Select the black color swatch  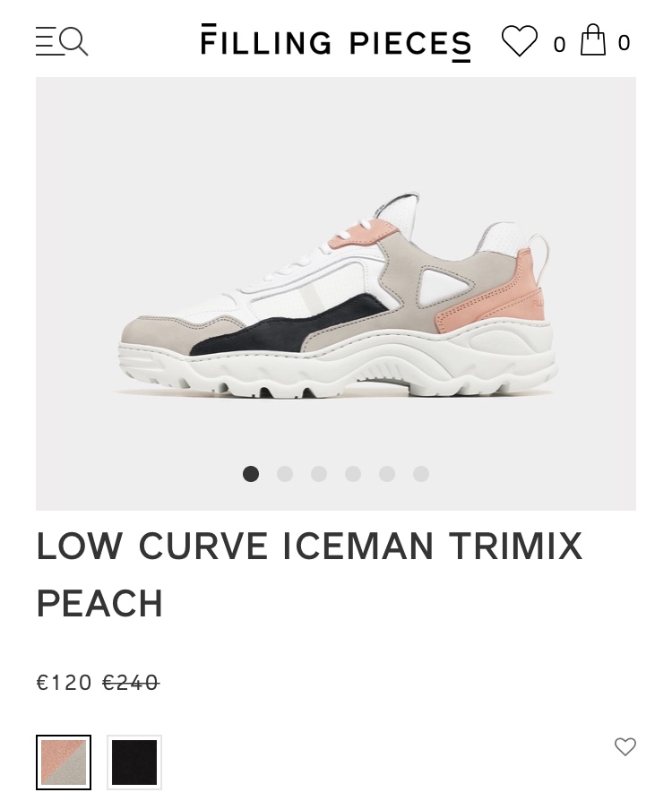click(134, 762)
